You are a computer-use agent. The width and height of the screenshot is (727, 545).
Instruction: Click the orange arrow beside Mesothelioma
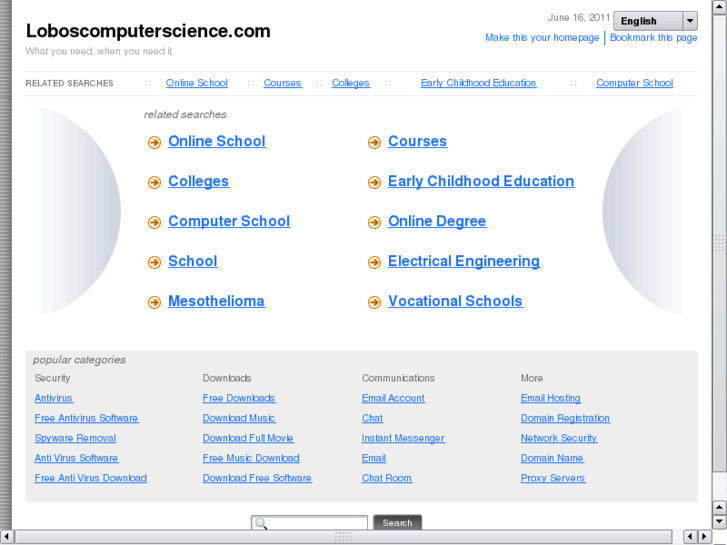click(154, 302)
